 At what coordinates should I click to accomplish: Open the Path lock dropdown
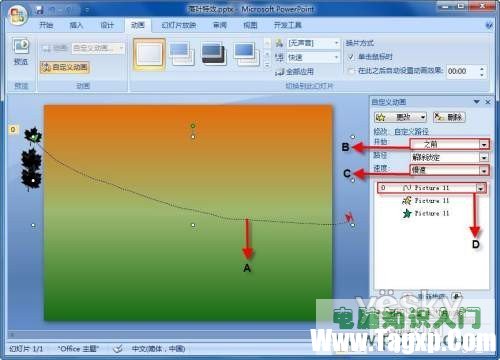[x=484, y=157]
